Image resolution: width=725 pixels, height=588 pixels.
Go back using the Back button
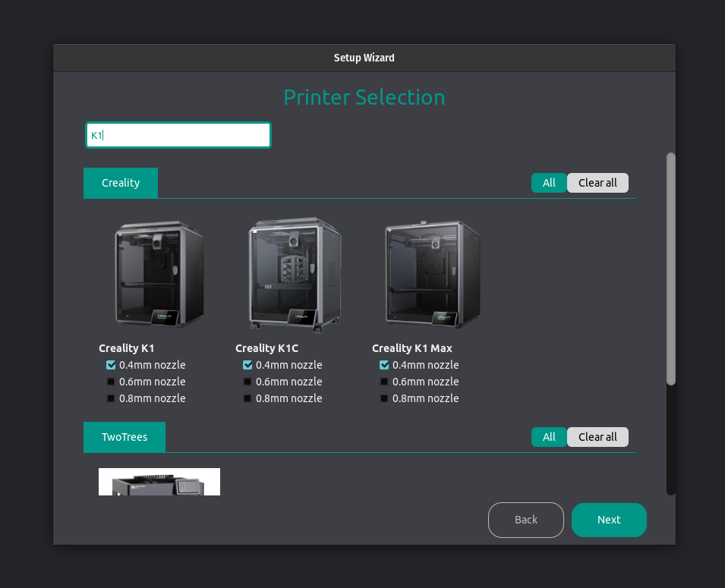click(525, 520)
